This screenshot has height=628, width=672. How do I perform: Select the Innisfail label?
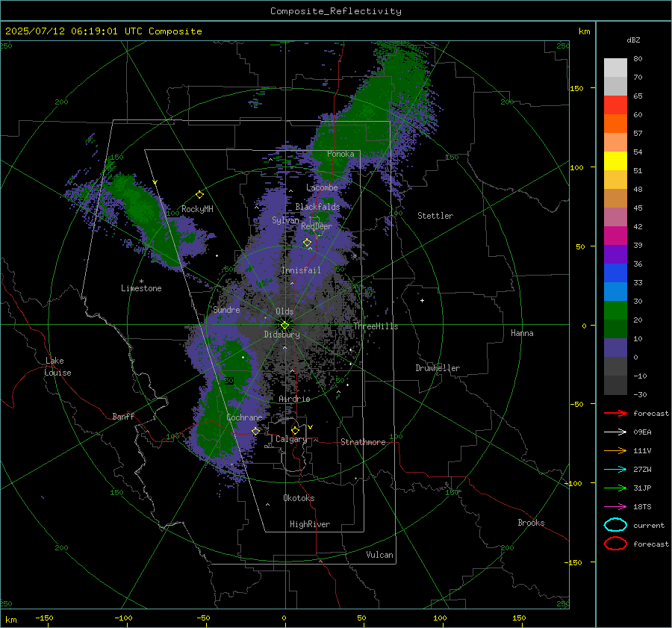tap(301, 270)
